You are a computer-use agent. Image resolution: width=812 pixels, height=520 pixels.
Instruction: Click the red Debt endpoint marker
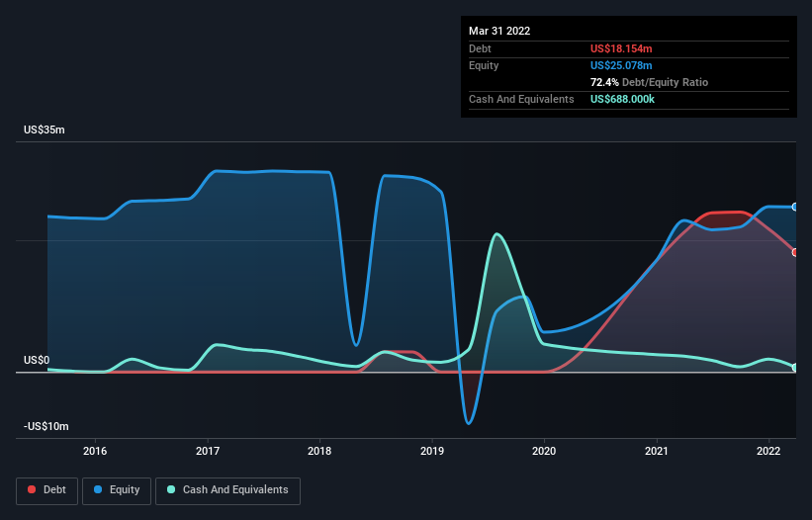(x=795, y=252)
